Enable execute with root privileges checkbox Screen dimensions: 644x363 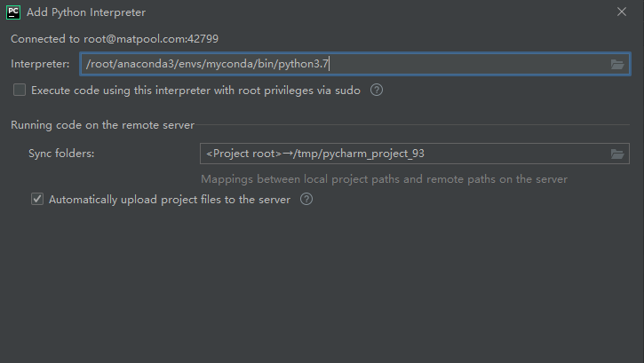click(20, 90)
